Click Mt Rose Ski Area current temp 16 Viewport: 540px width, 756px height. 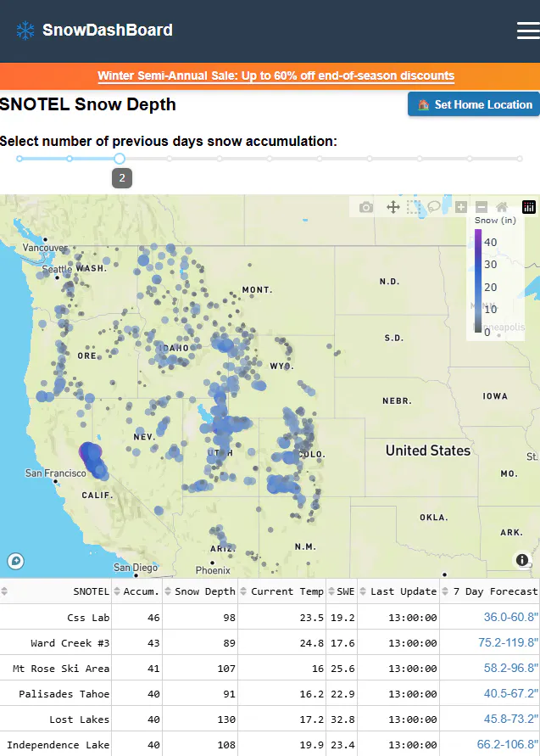tap(317, 669)
